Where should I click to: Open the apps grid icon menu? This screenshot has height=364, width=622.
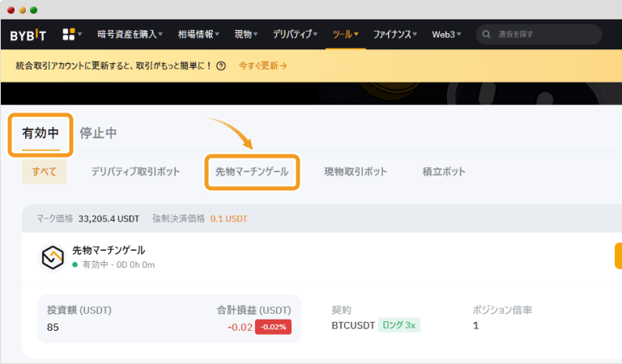pyautogui.click(x=72, y=34)
